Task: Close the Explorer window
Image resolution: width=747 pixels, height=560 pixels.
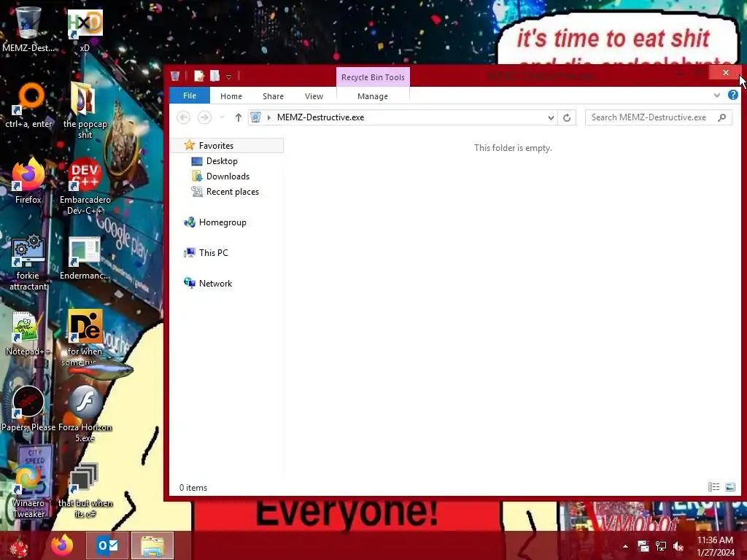Action: tap(725, 72)
